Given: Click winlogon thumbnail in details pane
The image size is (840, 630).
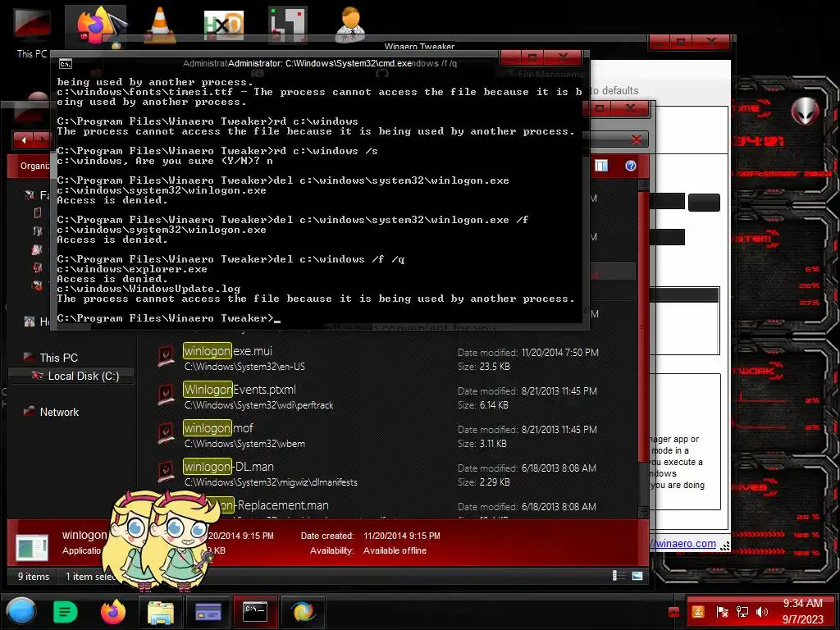Looking at the screenshot, I should pyautogui.click(x=32, y=547).
